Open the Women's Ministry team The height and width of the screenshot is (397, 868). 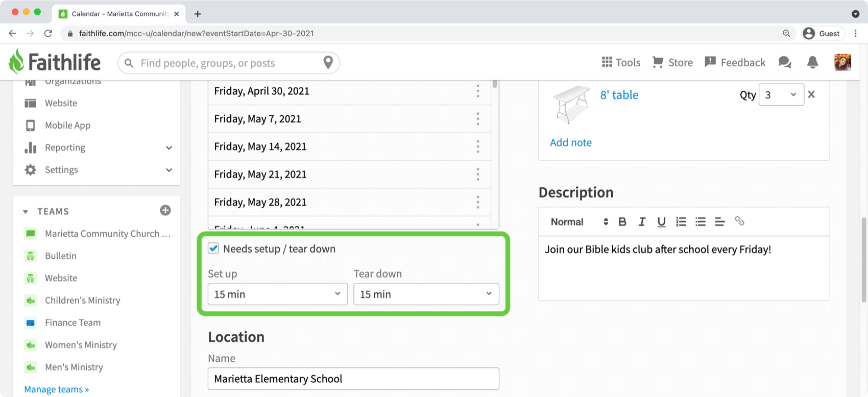pyautogui.click(x=81, y=345)
